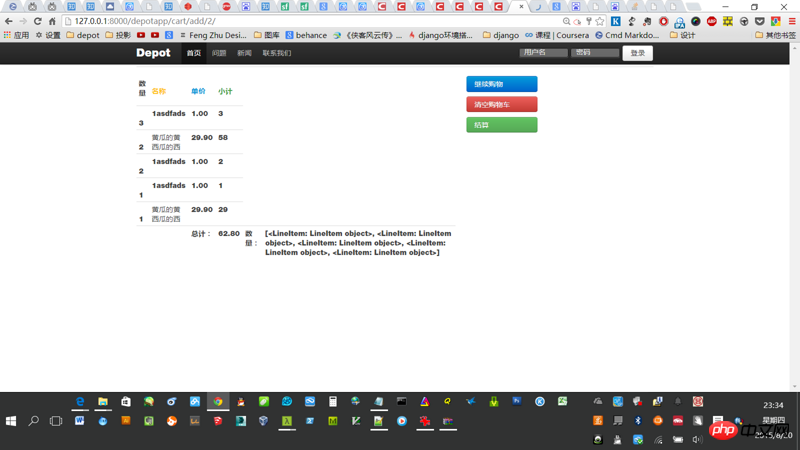The height and width of the screenshot is (450, 800).
Task: Open the apps shortcut in the bookmarks bar
Action: pos(16,35)
